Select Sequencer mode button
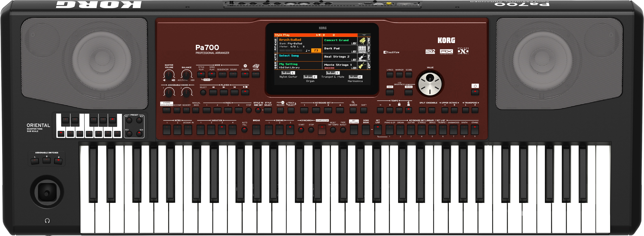The image size is (644, 236). pyautogui.click(x=222, y=75)
